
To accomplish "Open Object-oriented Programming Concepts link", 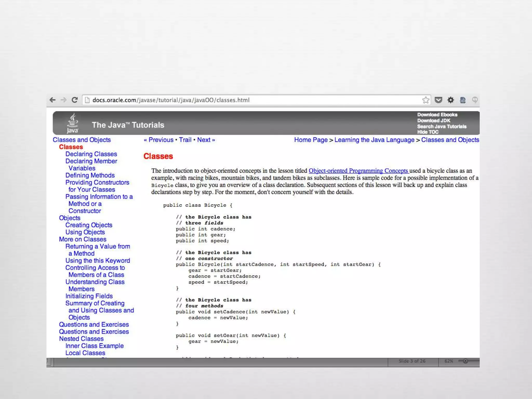I will 358,171.
